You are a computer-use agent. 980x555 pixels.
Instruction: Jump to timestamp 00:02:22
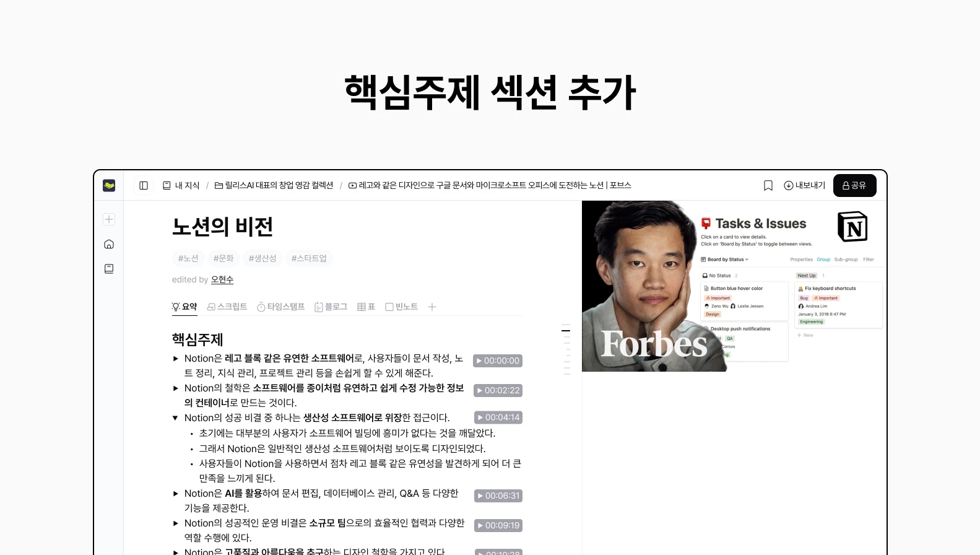pyautogui.click(x=498, y=390)
